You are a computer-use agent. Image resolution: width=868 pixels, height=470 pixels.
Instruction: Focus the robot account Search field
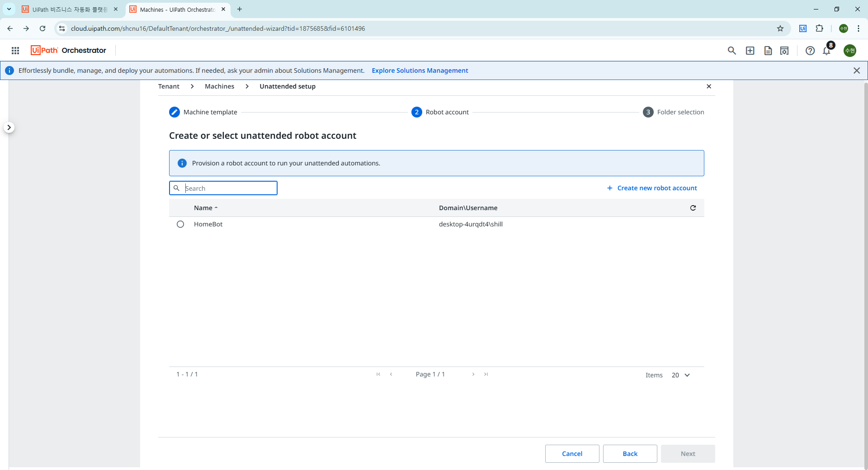[x=223, y=188]
